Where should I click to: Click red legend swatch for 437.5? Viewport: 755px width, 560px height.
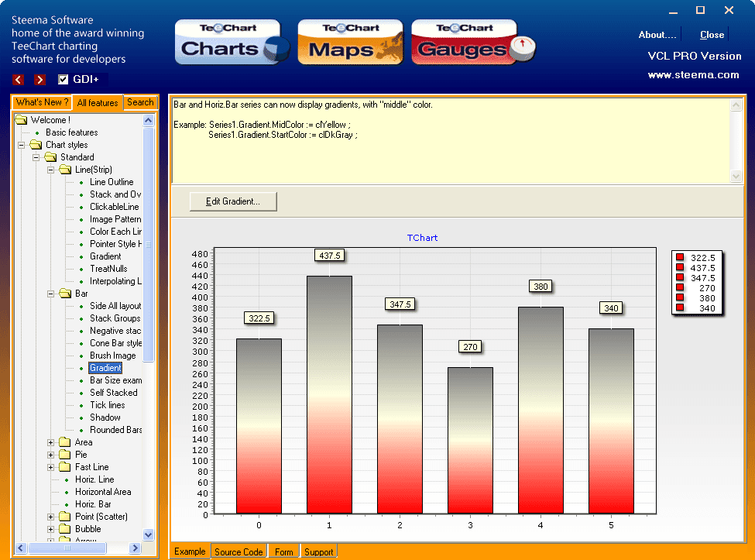[680, 267]
